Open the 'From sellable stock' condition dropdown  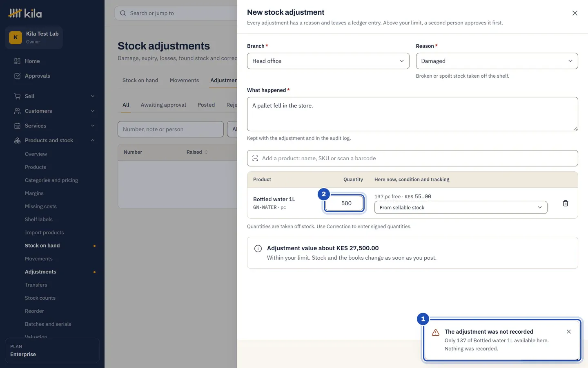461,207
